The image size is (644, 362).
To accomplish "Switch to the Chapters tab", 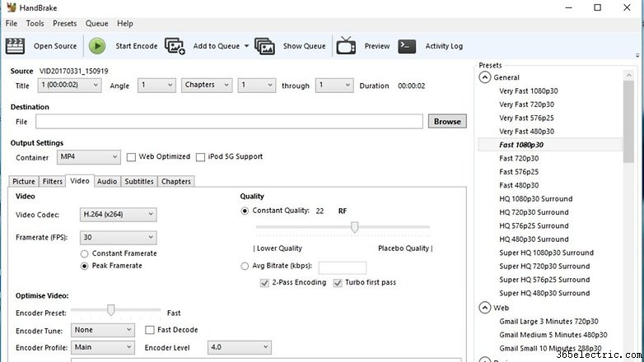I will click(176, 181).
